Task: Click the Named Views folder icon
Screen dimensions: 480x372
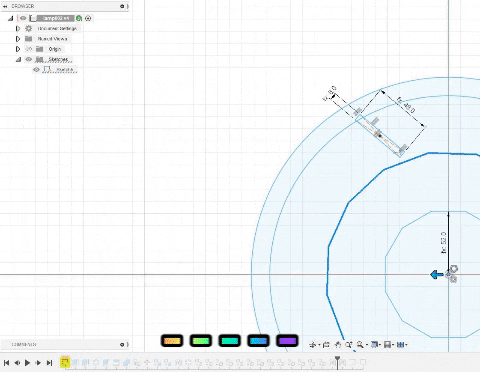Action: click(29, 39)
